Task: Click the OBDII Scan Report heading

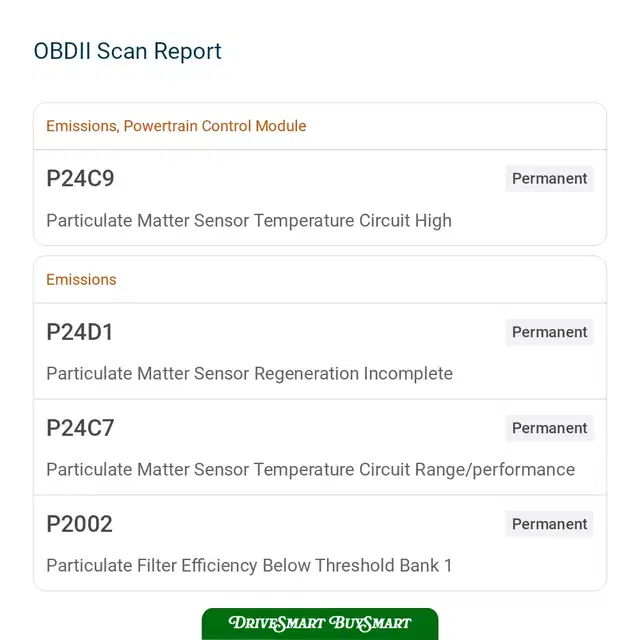Action: 127,51
